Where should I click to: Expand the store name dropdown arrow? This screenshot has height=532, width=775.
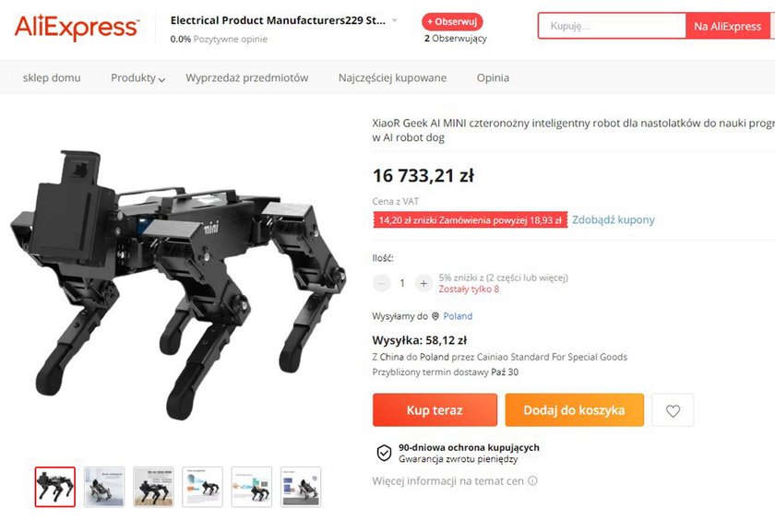click(x=395, y=21)
